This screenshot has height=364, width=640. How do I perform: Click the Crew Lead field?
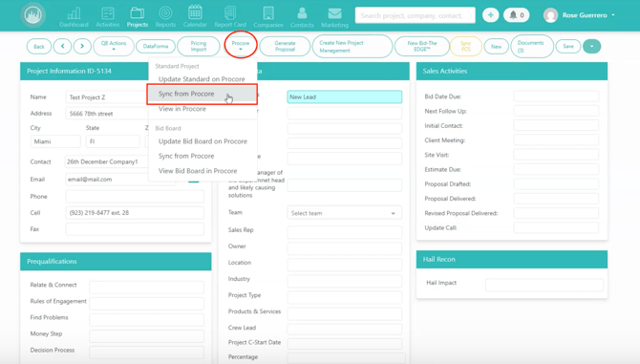[344, 329]
